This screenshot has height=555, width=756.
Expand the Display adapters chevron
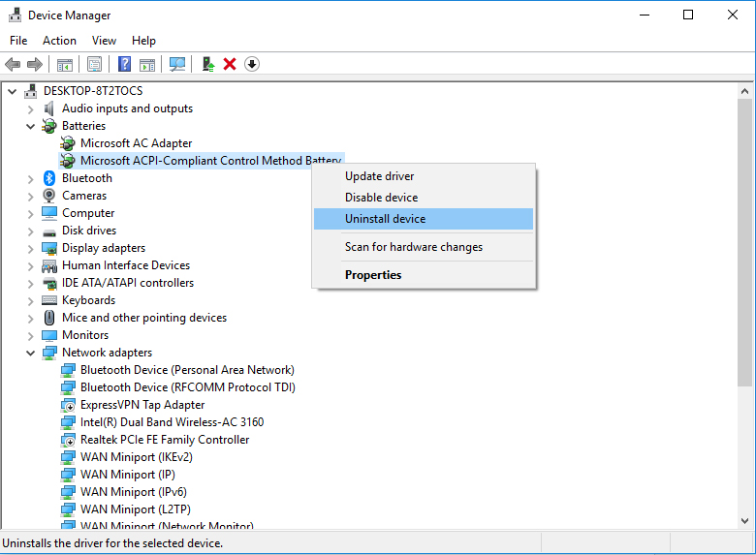(31, 249)
